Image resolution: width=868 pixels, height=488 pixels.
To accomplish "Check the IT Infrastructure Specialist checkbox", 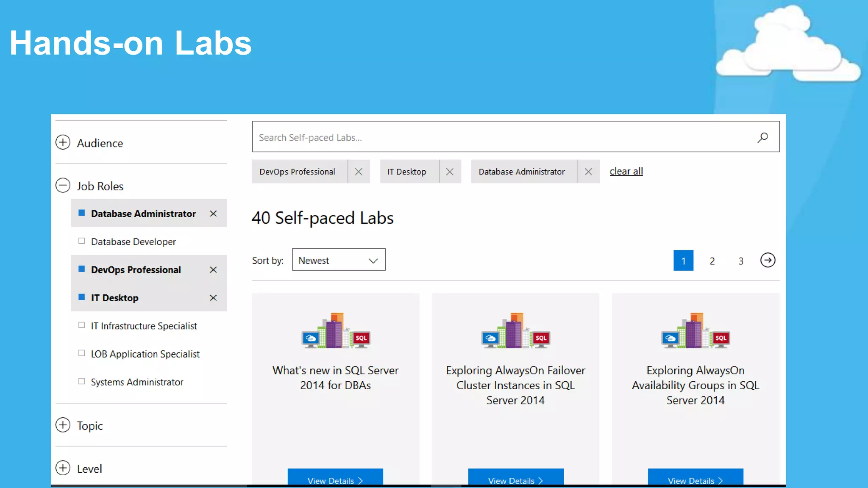I will click(81, 325).
